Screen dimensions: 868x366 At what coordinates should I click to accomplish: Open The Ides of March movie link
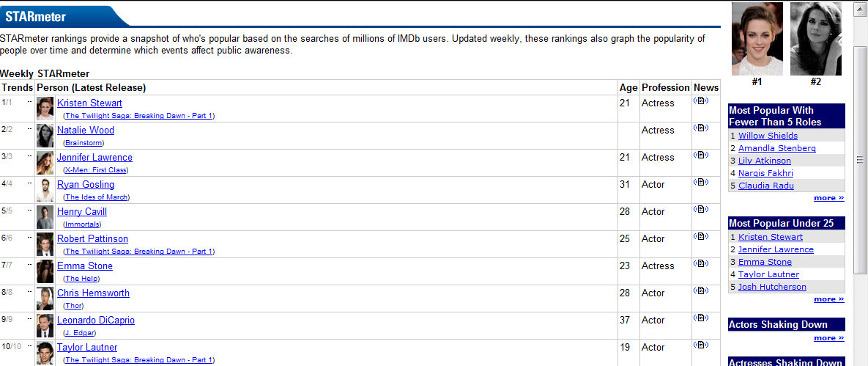click(x=96, y=197)
